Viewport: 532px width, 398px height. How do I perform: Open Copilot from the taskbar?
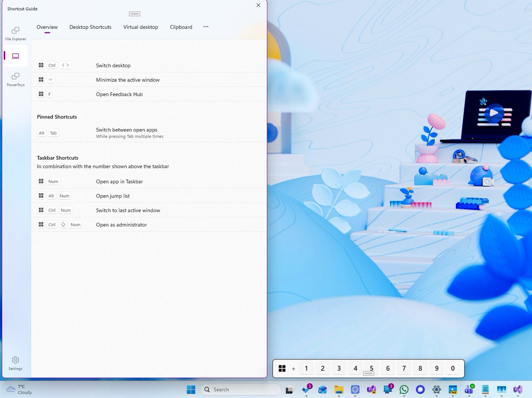(419, 389)
